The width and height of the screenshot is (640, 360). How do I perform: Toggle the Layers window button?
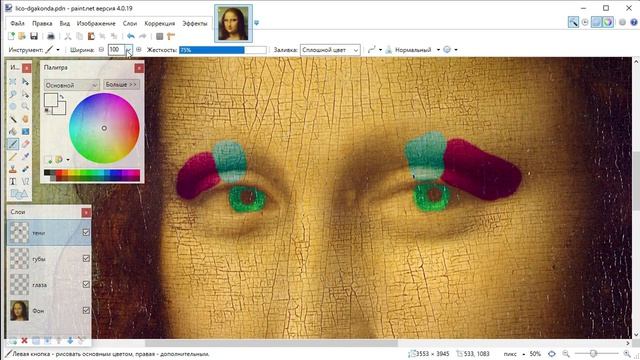(x=596, y=22)
